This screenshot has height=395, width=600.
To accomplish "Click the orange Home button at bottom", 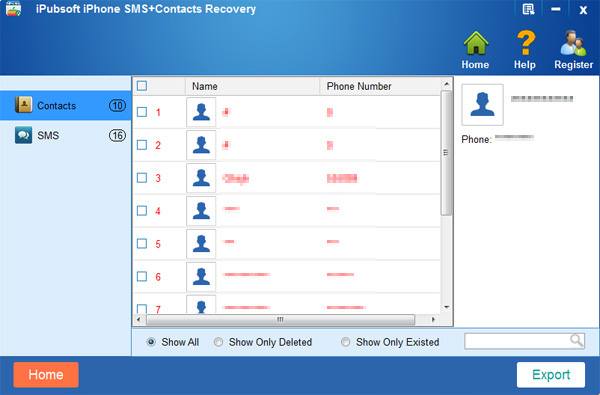I will pyautogui.click(x=46, y=375).
